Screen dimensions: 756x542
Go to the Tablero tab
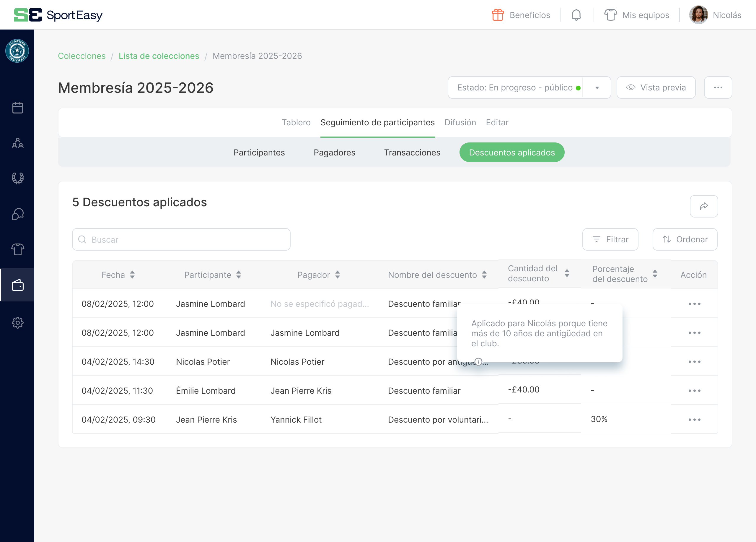pyautogui.click(x=296, y=122)
